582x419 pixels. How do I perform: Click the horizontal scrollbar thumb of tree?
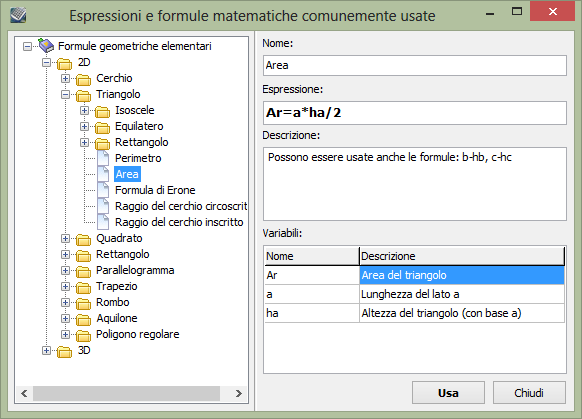[127, 393]
